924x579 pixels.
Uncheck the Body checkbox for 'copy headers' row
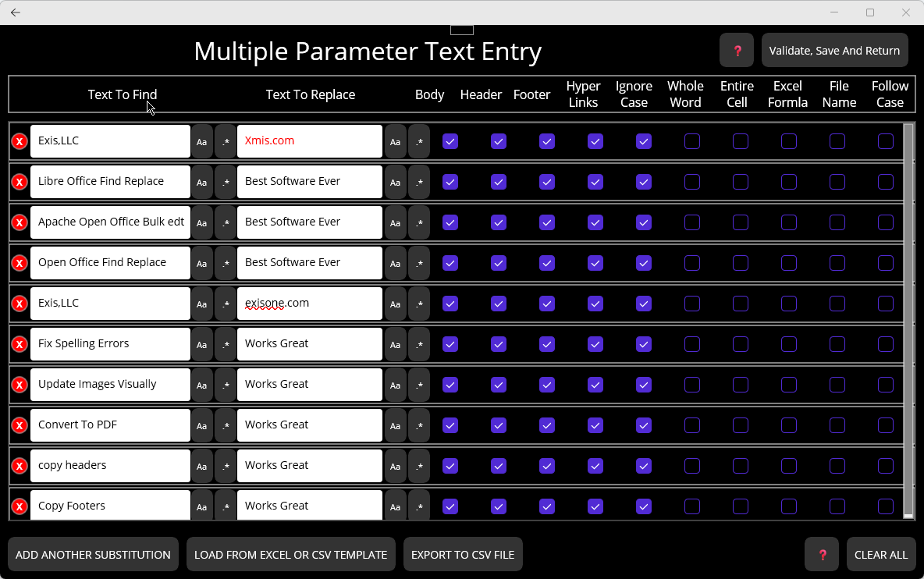click(450, 466)
